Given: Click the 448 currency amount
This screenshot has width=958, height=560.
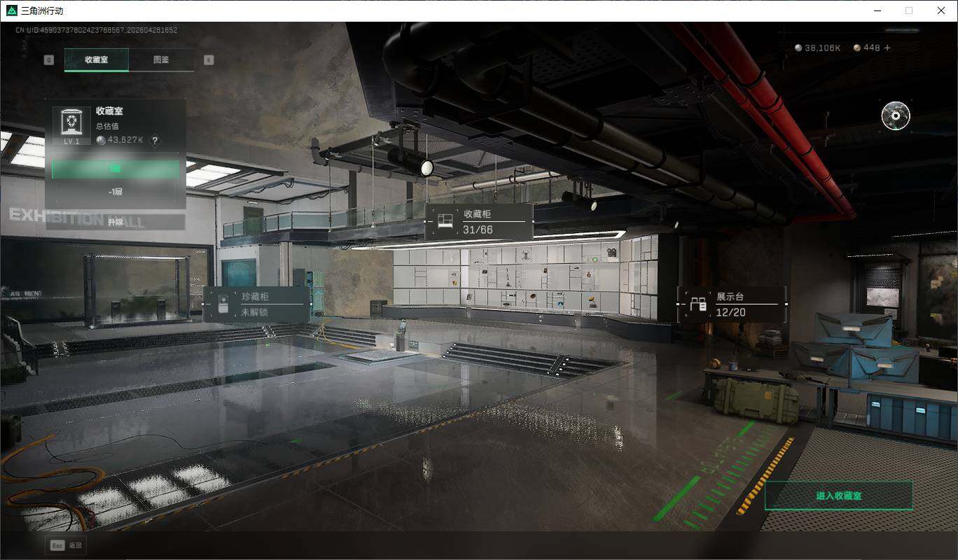Looking at the screenshot, I should click(x=872, y=48).
